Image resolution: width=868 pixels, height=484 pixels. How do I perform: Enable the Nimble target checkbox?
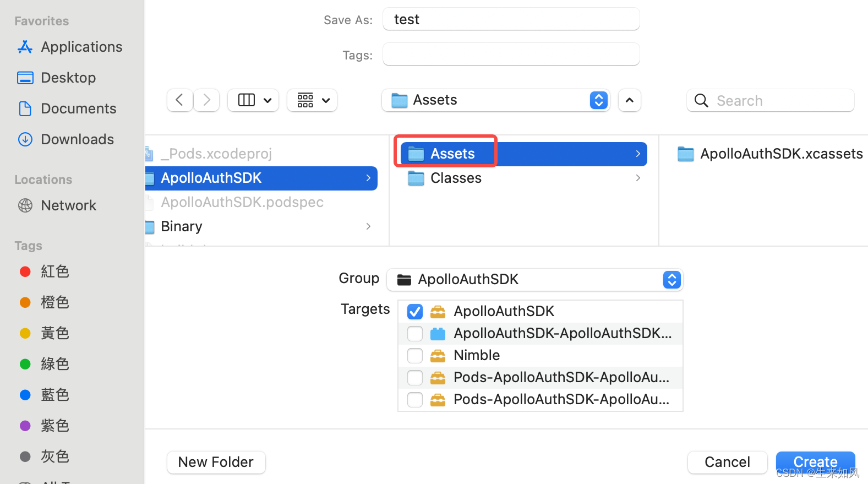415,356
